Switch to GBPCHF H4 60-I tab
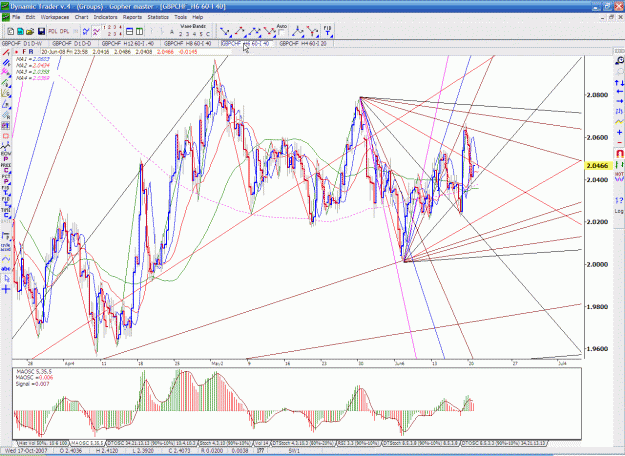Image resolution: width=625 pixels, height=456 pixels. click(x=303, y=43)
